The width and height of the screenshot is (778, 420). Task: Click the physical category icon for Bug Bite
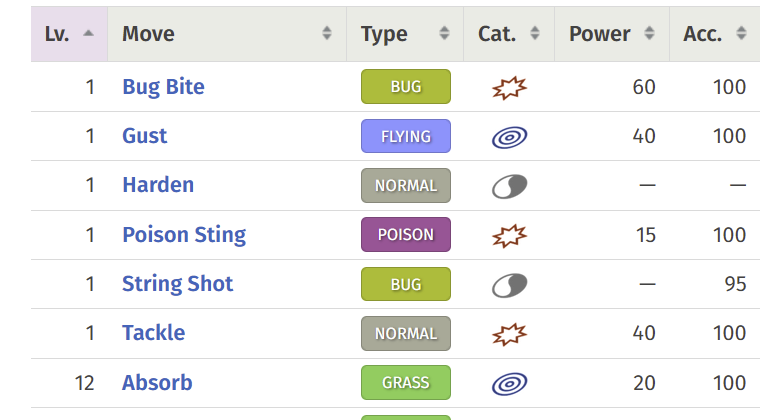click(509, 88)
